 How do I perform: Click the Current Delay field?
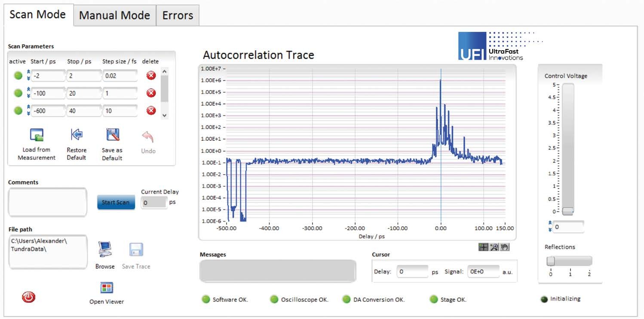click(x=154, y=202)
